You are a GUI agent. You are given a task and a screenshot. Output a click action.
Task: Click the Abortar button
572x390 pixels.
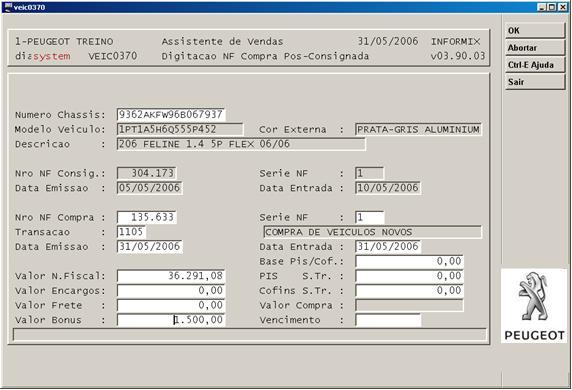coord(535,47)
